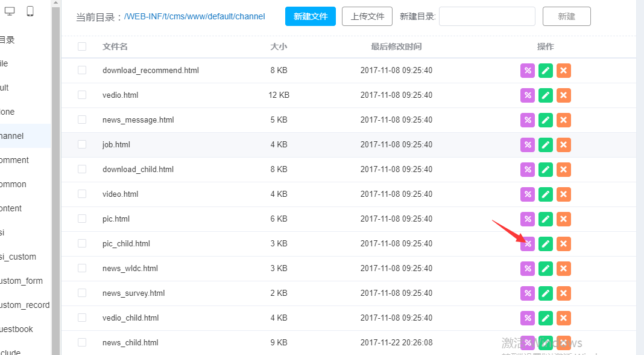The image size is (644, 355).
Task: Click the purple rename icon for pic_child.html
Action: coord(528,244)
